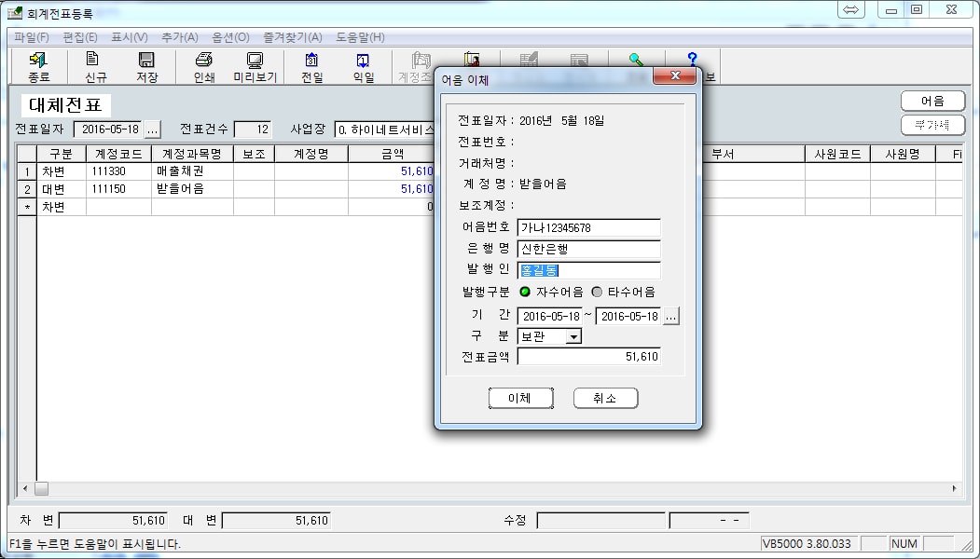Expand the 구분 dropdown showing 보관
Screen dimensions: 980x559
click(573, 336)
